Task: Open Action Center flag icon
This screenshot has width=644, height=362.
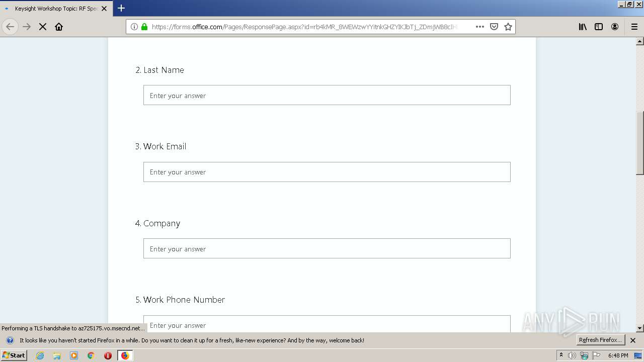Action: 596,355
